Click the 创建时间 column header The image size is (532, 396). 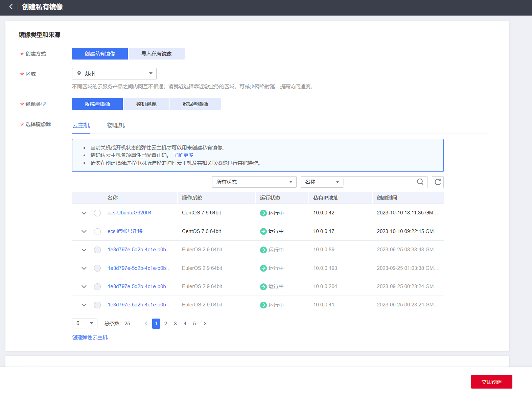point(387,198)
